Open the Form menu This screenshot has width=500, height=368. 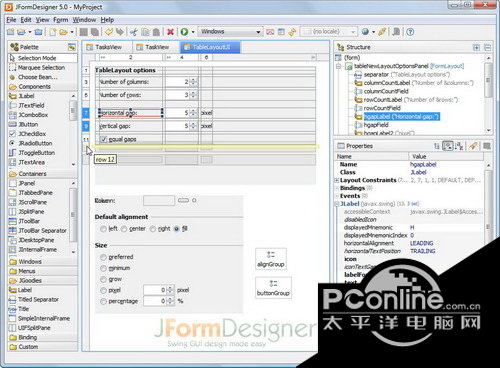(x=61, y=20)
